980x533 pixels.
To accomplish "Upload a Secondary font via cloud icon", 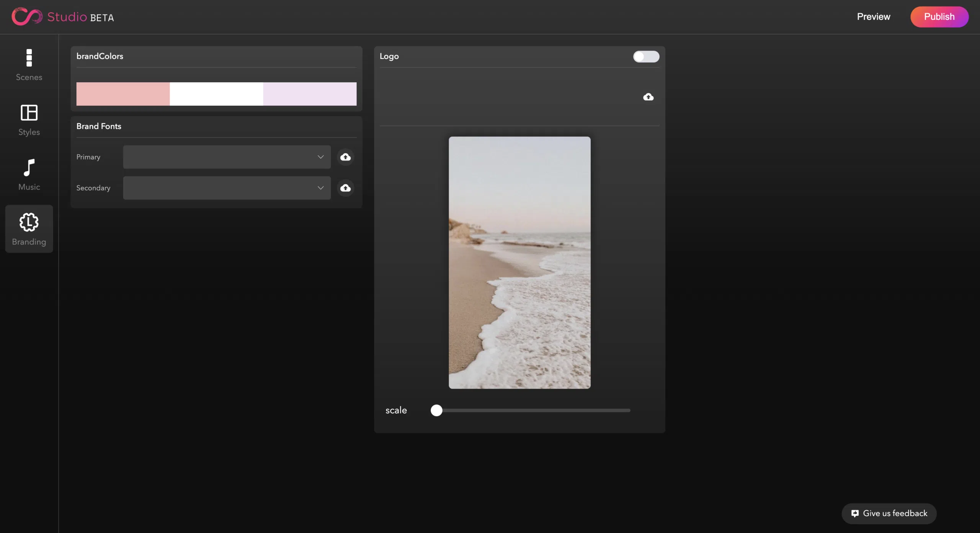I will [x=345, y=188].
